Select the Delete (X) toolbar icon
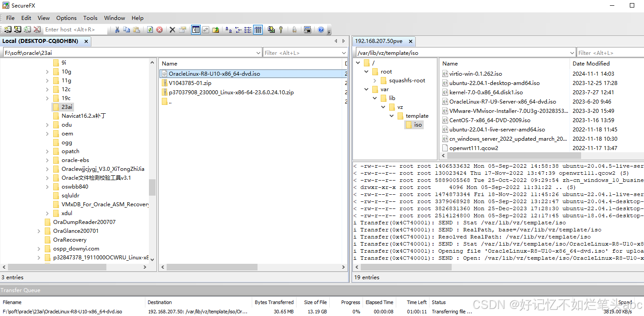This screenshot has height=316, width=644. (172, 30)
